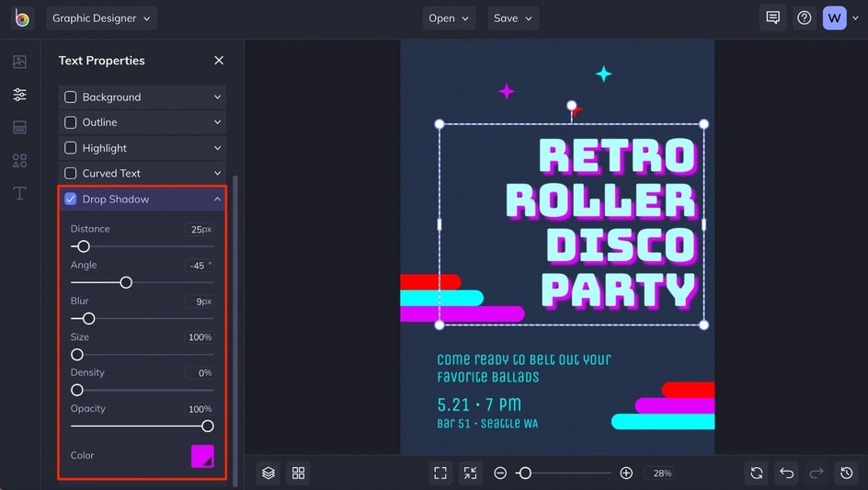Expand the Highlight section chevron
The width and height of the screenshot is (868, 490).
pos(218,148)
